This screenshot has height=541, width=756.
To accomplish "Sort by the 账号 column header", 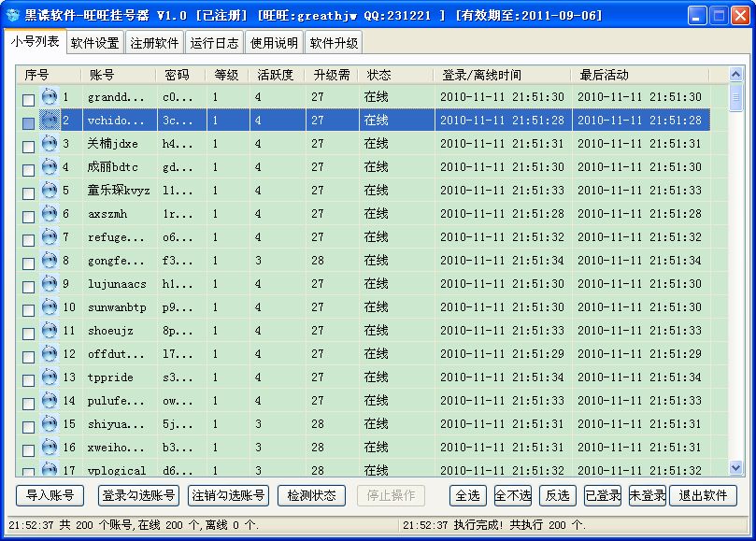I will coord(119,76).
